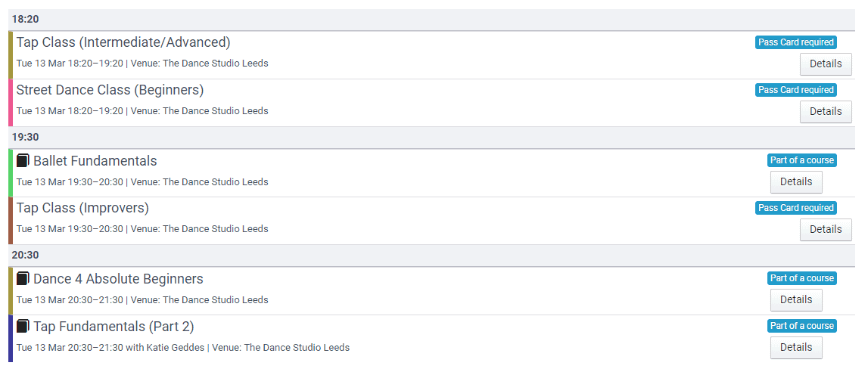Click the pink color bar of Street Dance
The width and height of the screenshot is (868, 375).
pyautogui.click(x=11, y=103)
